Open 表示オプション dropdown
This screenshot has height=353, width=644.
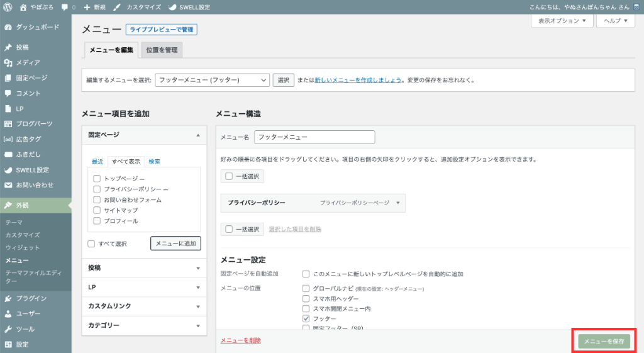[562, 21]
